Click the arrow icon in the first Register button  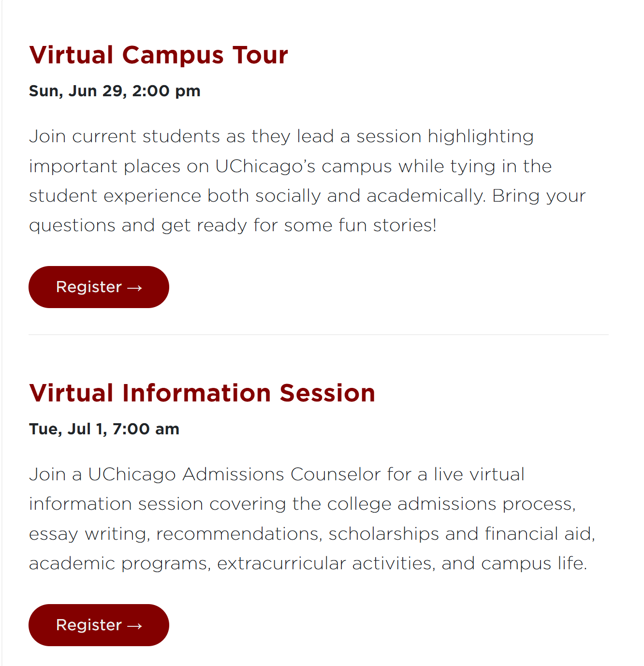(134, 288)
